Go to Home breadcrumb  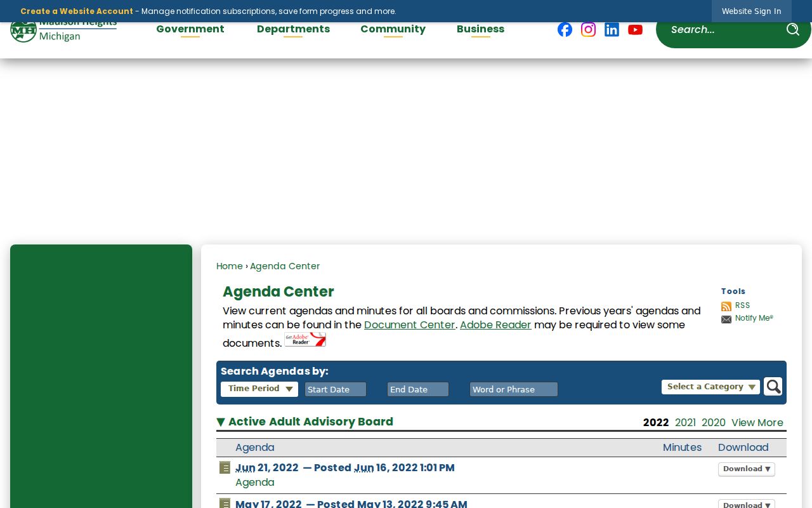[230, 266]
